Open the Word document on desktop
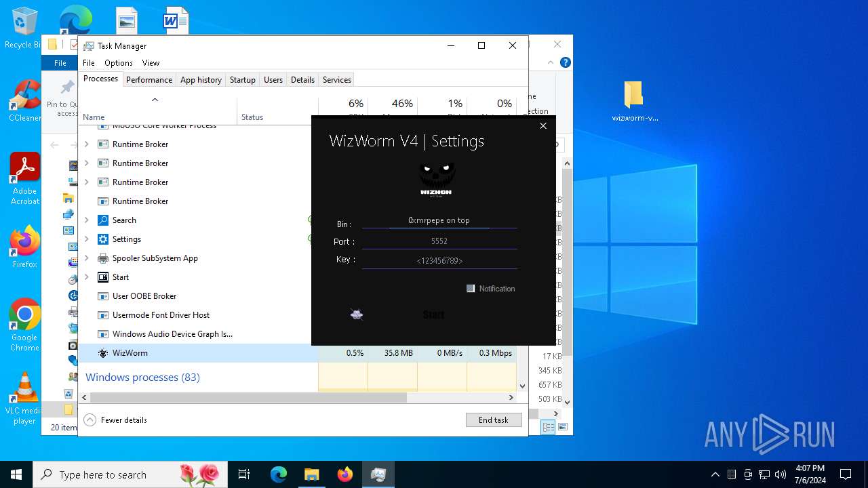Screen dimensions: 868x488 tap(176, 21)
